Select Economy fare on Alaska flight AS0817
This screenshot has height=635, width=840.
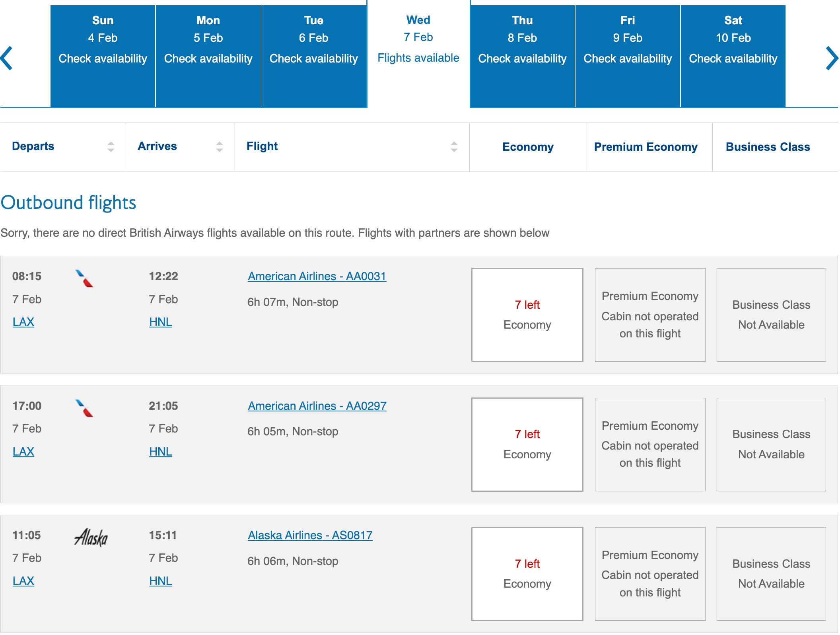[x=527, y=573]
